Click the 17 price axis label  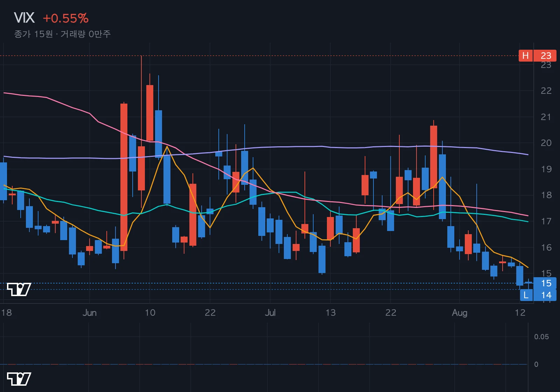tap(546, 221)
